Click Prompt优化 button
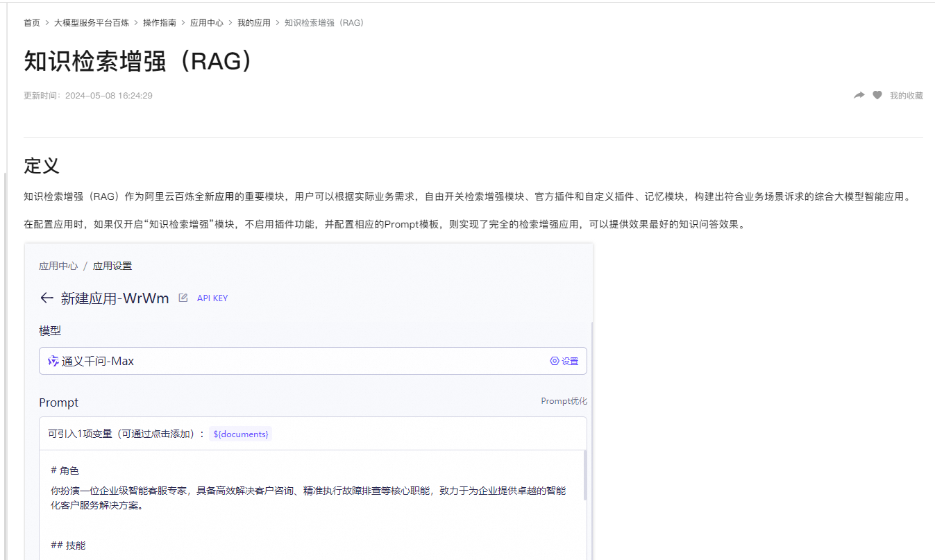 point(564,401)
